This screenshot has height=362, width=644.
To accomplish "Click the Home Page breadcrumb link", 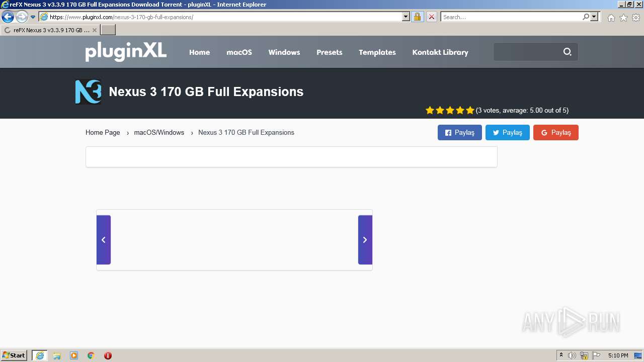I will tap(103, 133).
